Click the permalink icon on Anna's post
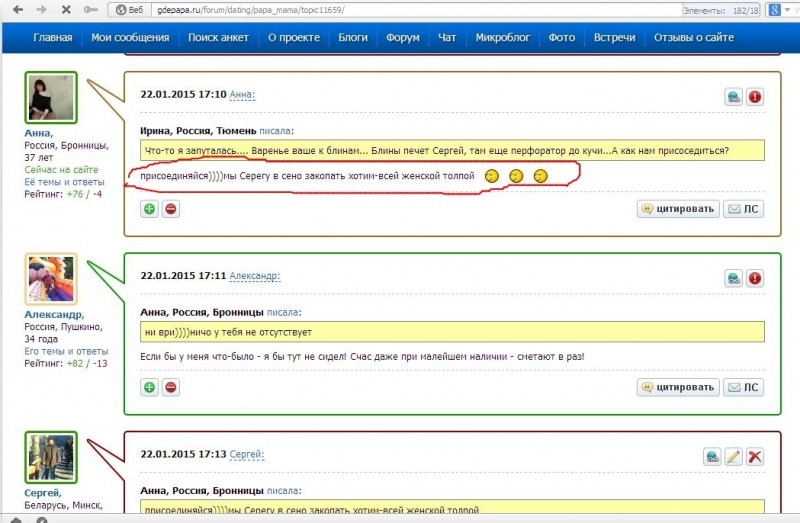Screen dimensions: 800x523 click(734, 97)
